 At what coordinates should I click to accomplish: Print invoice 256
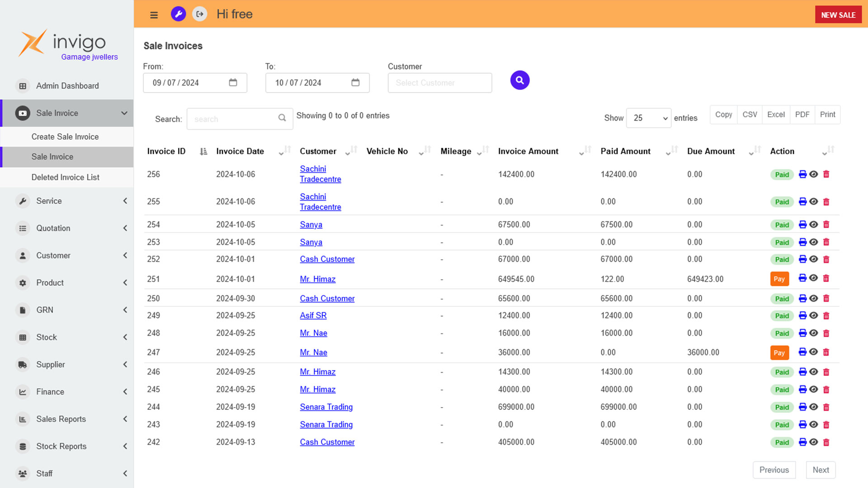(x=802, y=174)
